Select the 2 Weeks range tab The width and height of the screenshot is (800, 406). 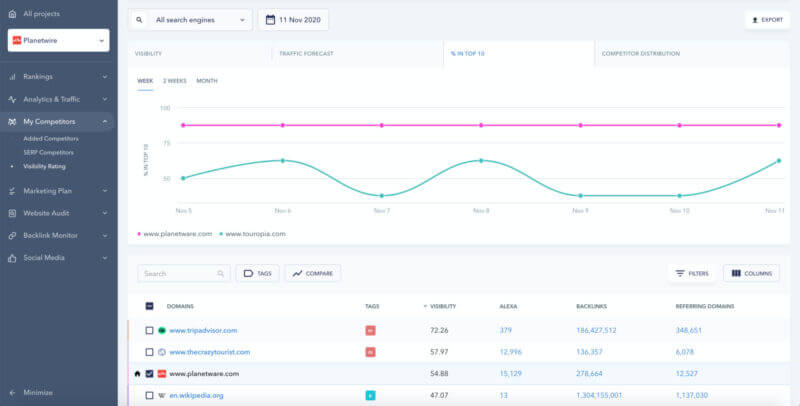(175, 81)
